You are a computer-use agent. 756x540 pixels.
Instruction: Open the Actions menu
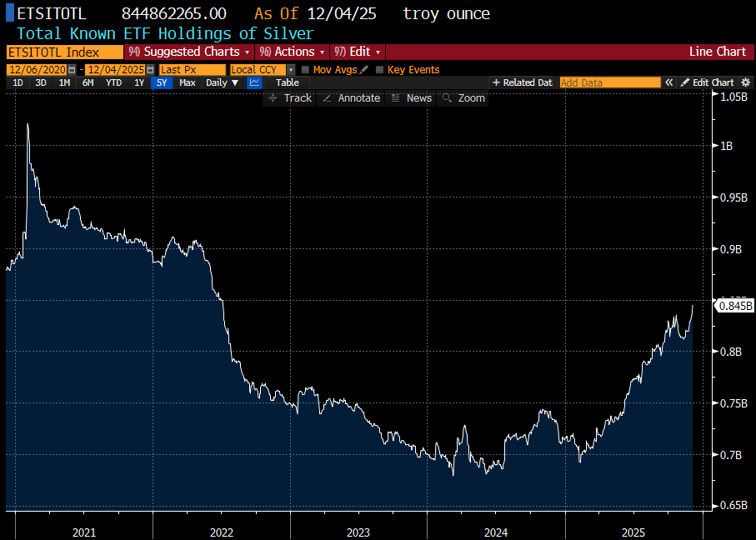(293, 52)
